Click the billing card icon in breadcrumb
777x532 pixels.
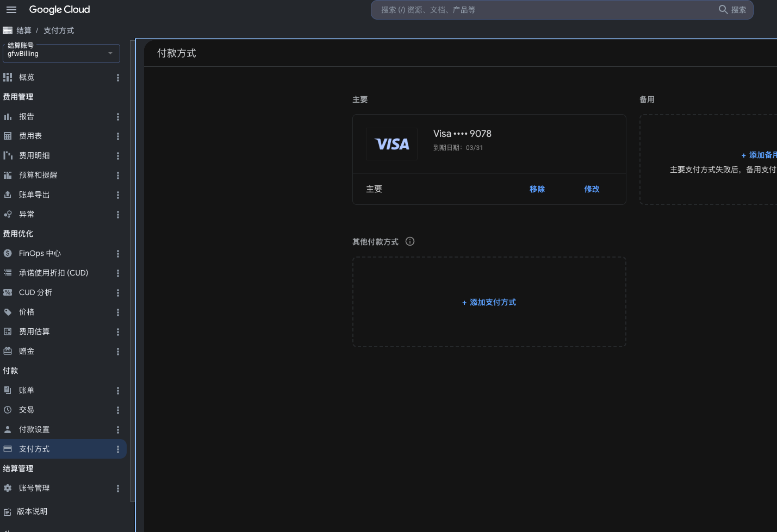(x=8, y=30)
